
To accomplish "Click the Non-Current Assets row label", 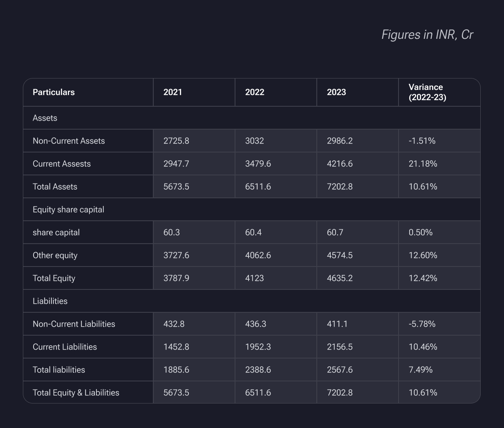I will 69,141.
